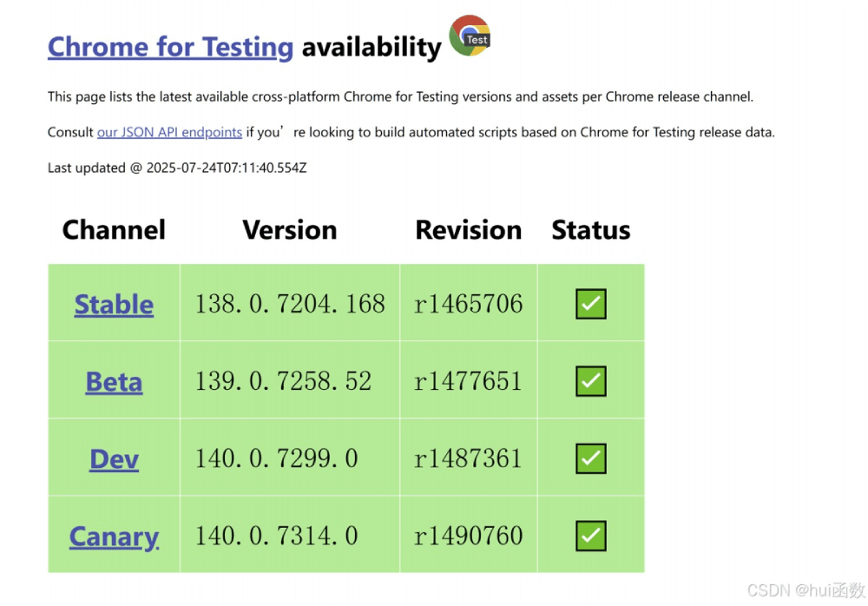This screenshot has height=606, width=868.
Task: Select version text 139.0.7258.52
Action: tap(284, 381)
